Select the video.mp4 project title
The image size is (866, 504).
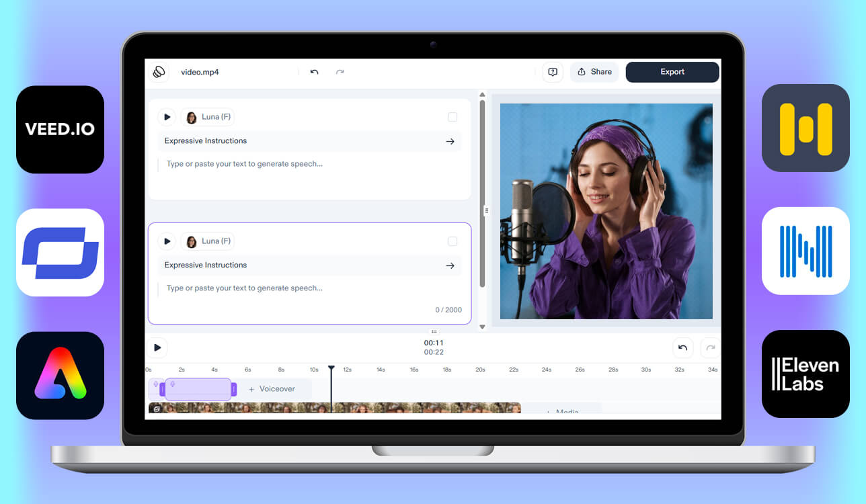click(200, 72)
